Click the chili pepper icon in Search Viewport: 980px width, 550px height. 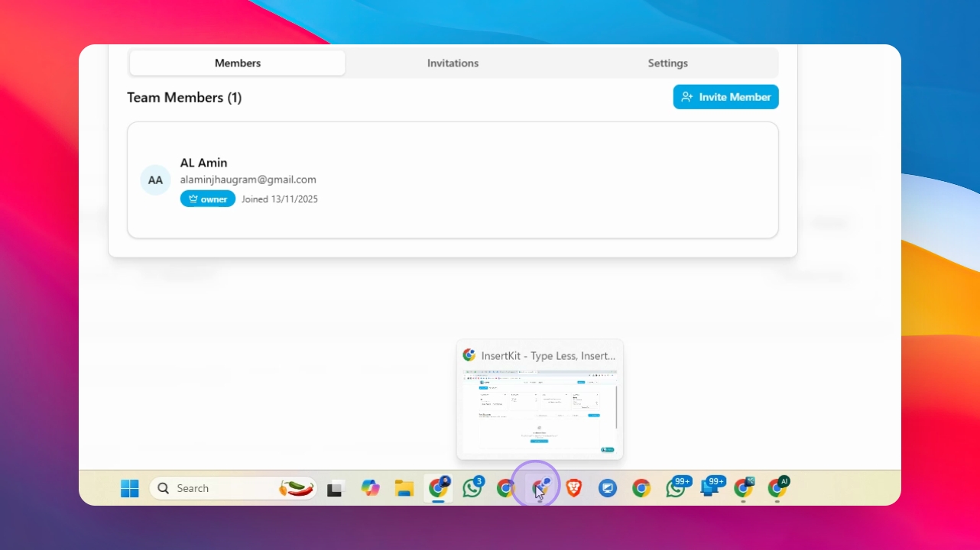point(297,488)
